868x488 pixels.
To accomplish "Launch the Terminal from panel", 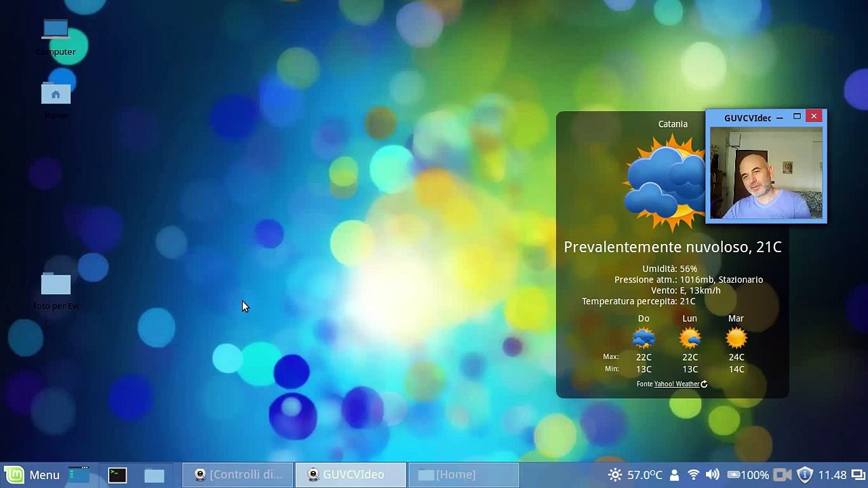I will [x=117, y=475].
